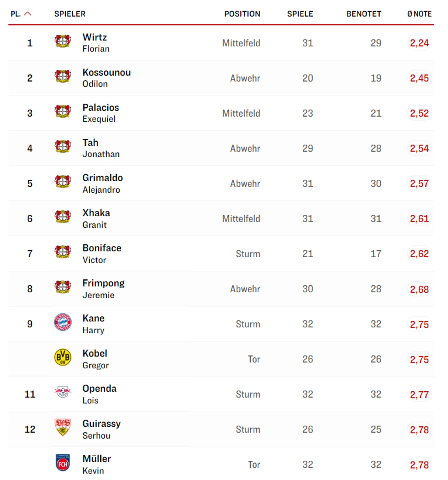Image resolution: width=448 pixels, height=480 pixels.
Task: Open Florian Wirtz player profile
Action: tap(96, 43)
